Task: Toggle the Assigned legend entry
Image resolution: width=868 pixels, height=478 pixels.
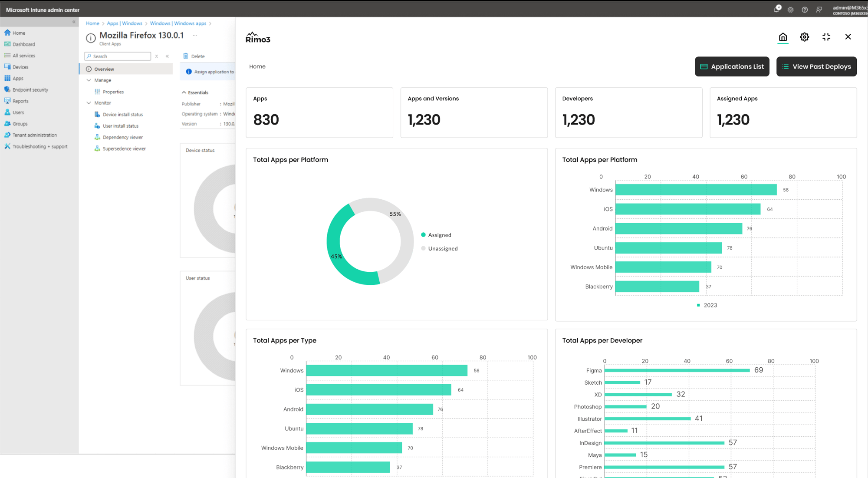Action: pyautogui.click(x=436, y=235)
